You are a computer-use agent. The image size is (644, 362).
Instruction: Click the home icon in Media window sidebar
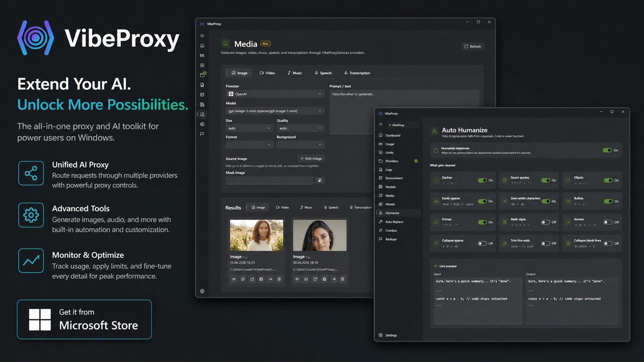202,46
